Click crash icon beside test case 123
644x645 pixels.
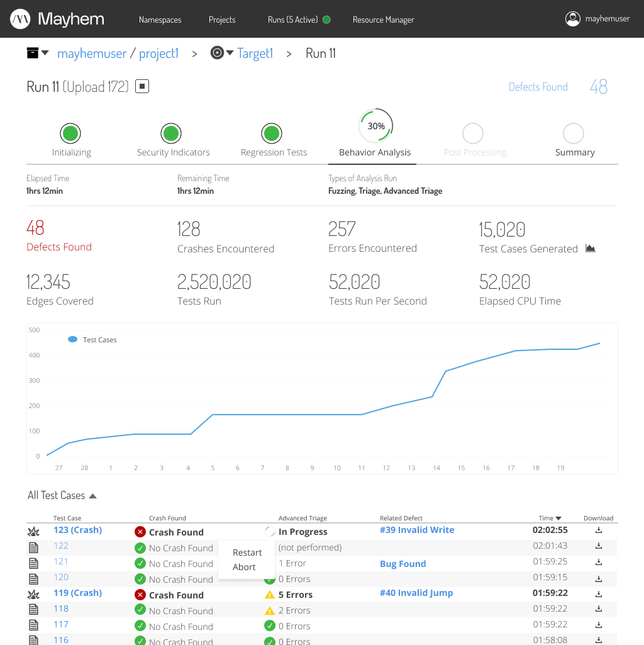[x=34, y=531]
